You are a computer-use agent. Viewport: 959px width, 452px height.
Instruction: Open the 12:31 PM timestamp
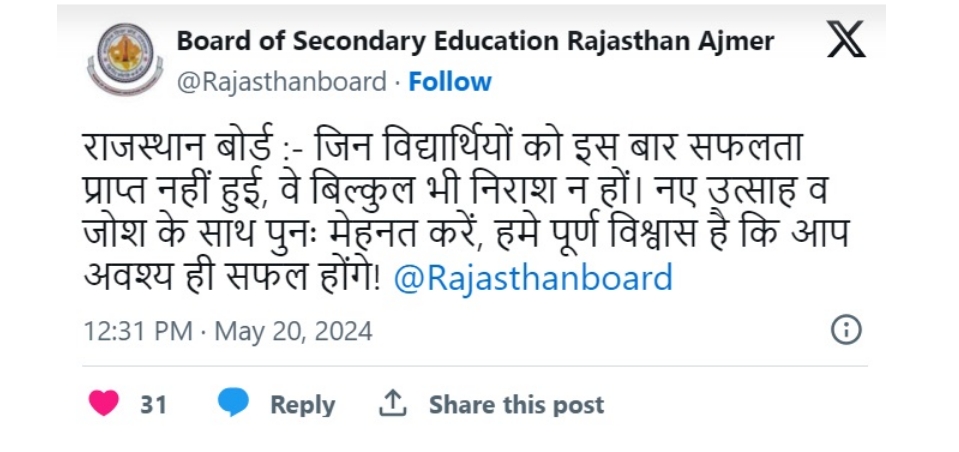point(138,332)
